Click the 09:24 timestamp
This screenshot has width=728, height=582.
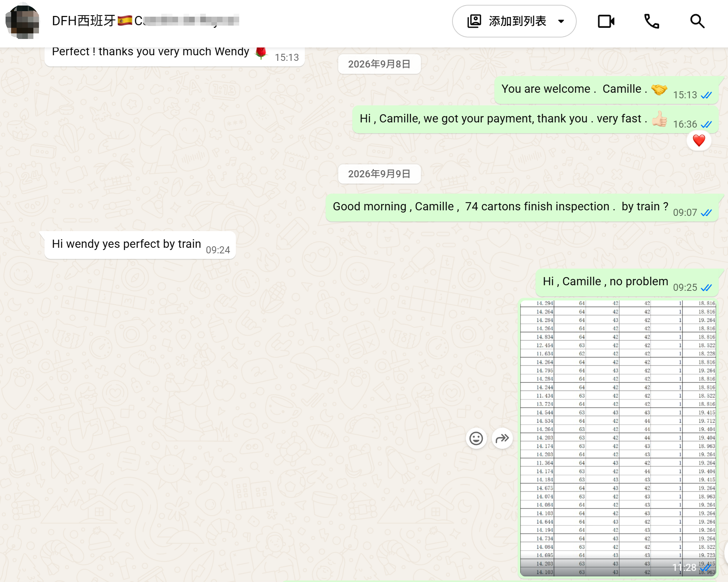[x=218, y=250]
